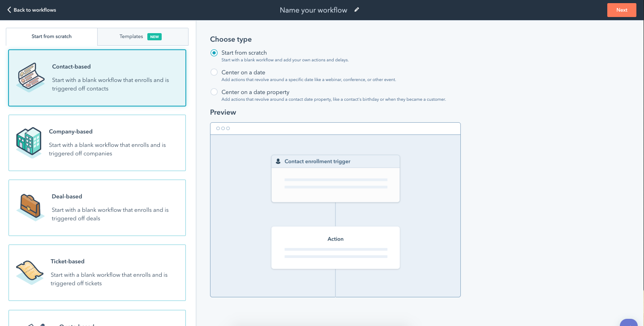The image size is (644, 326).
Task: Click the Next button
Action: [x=622, y=9]
